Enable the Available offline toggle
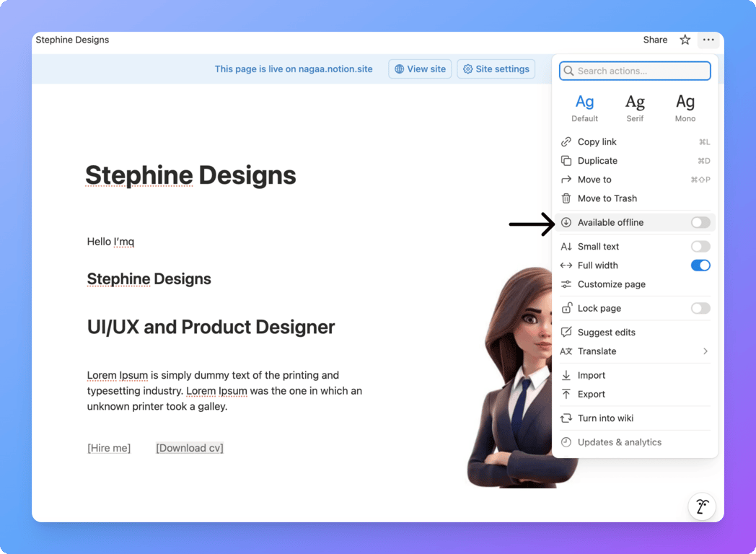This screenshot has width=756, height=554. [700, 222]
